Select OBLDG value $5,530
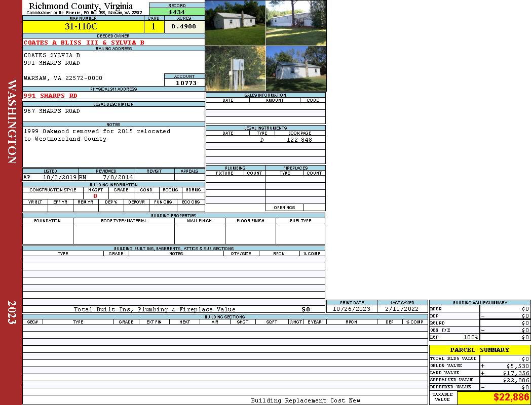This screenshot has width=532, height=405. (x=517, y=366)
